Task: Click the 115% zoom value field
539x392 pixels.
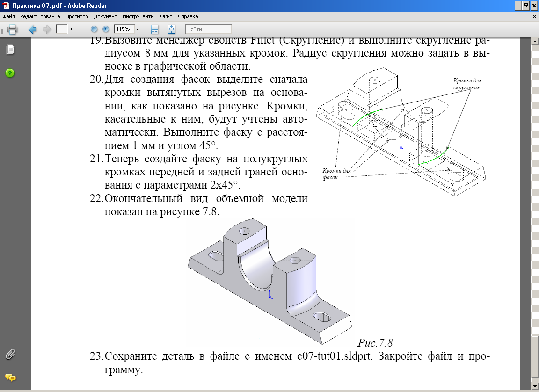Action: [x=124, y=29]
